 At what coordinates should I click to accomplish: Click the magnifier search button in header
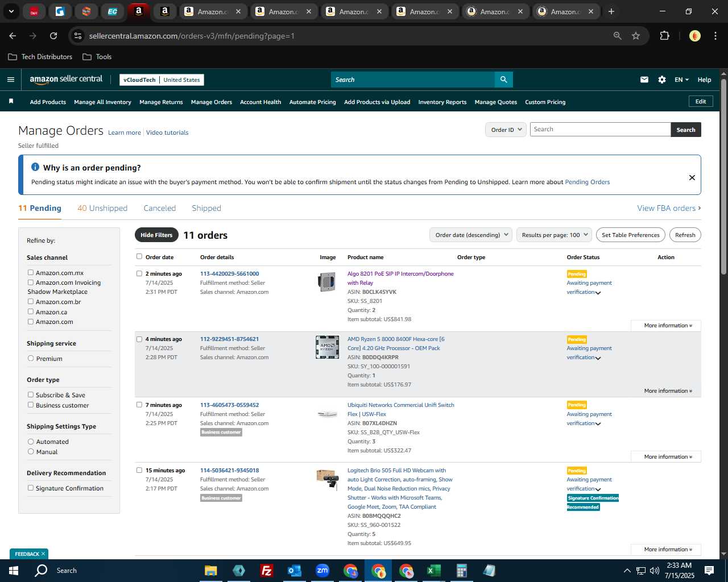[503, 80]
